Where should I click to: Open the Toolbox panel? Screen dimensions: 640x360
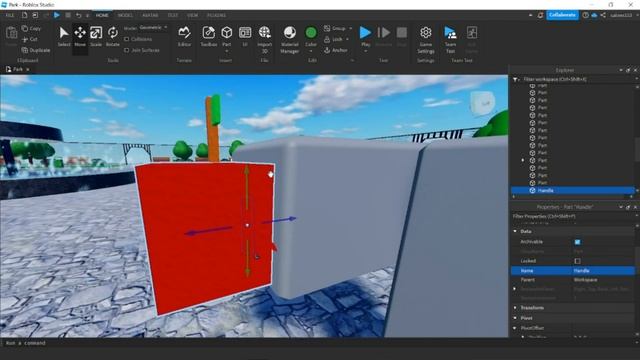(209, 36)
